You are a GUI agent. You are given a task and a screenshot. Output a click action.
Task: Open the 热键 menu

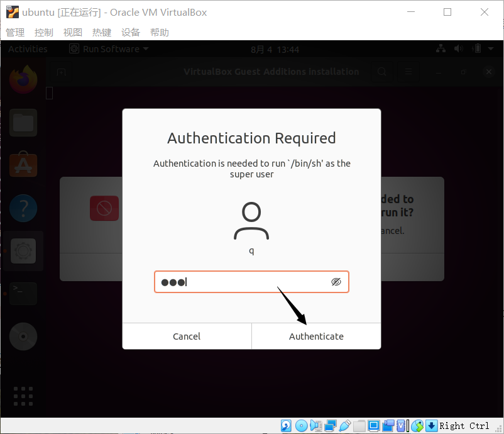102,32
